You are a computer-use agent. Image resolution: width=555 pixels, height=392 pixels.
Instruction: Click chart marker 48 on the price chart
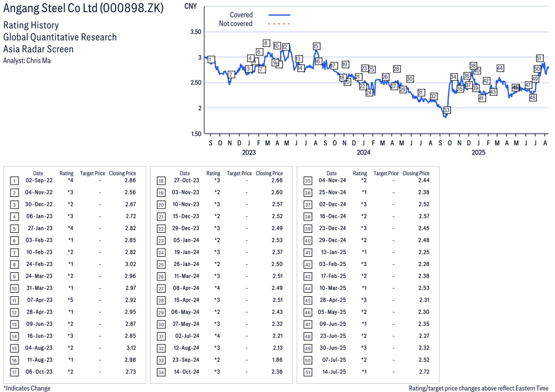pyautogui.click(x=533, y=98)
